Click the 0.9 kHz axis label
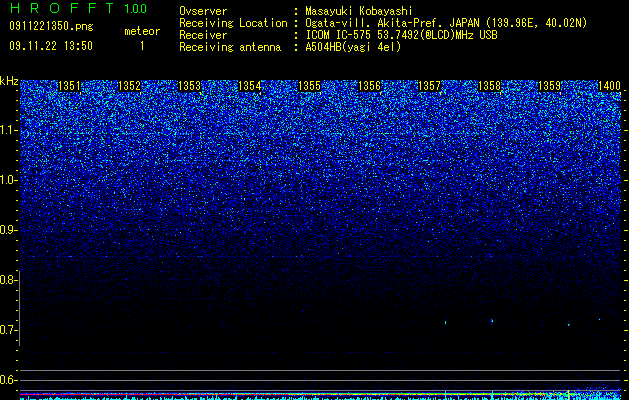 8,230
